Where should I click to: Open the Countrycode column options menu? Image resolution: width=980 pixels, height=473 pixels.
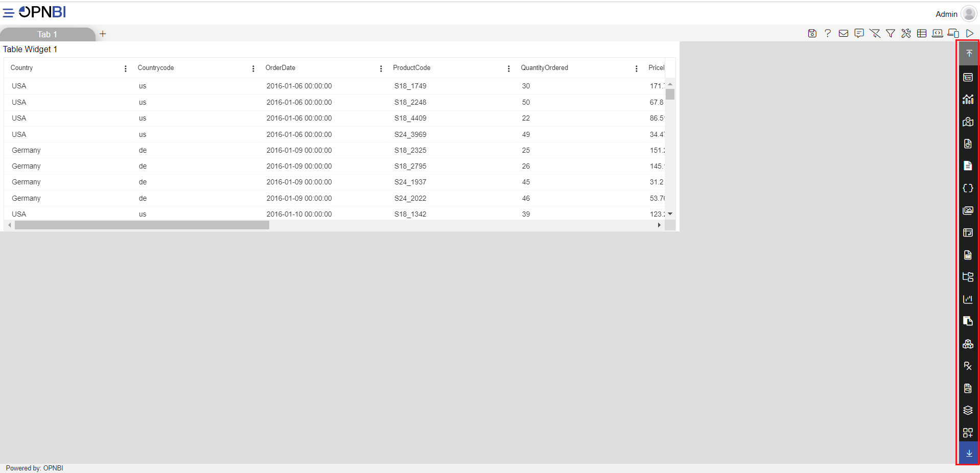click(x=253, y=68)
